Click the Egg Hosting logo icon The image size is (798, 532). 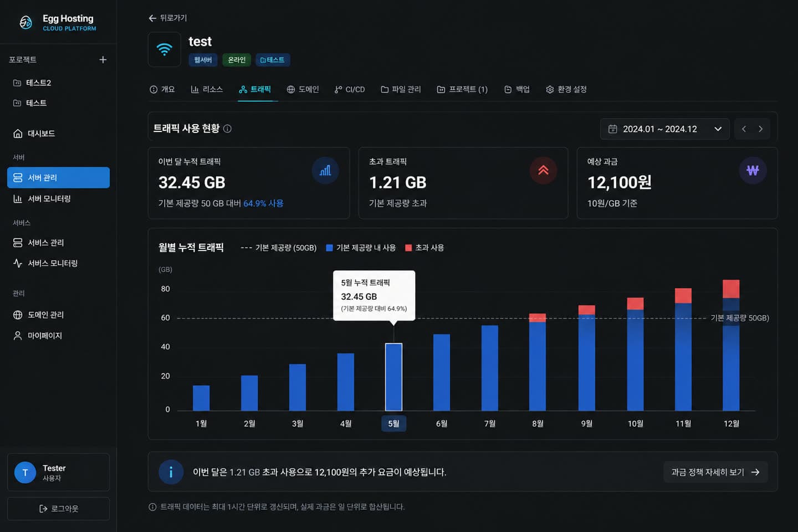(25, 23)
